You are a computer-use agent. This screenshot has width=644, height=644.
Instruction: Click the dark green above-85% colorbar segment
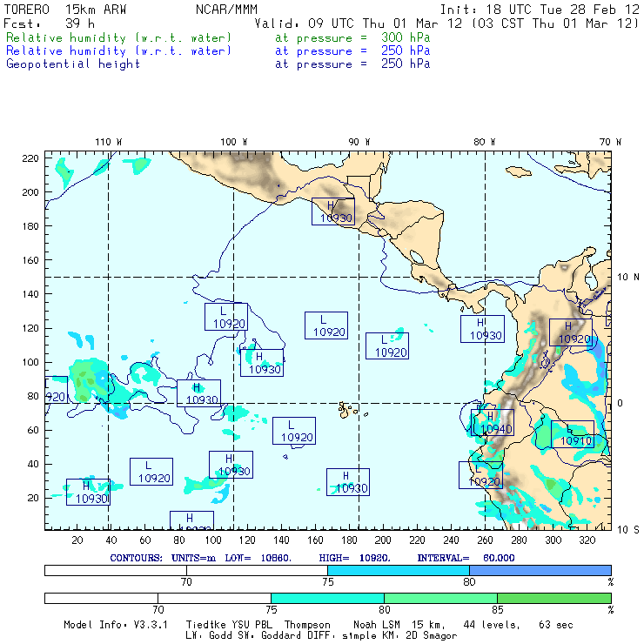click(x=554, y=598)
